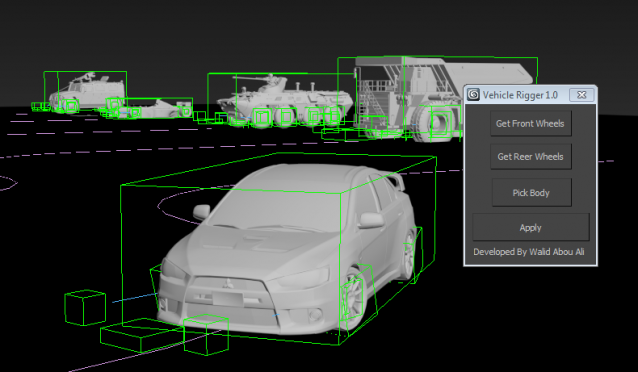Select the armored personnel carrier with turret
This screenshot has height=372, width=638.
tap(285, 102)
